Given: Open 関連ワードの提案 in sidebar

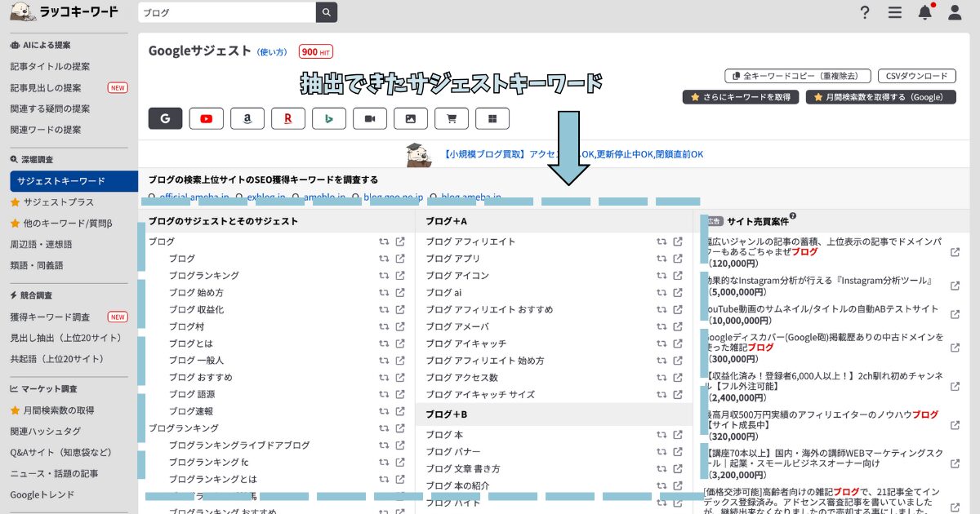Looking at the screenshot, I should (46, 130).
